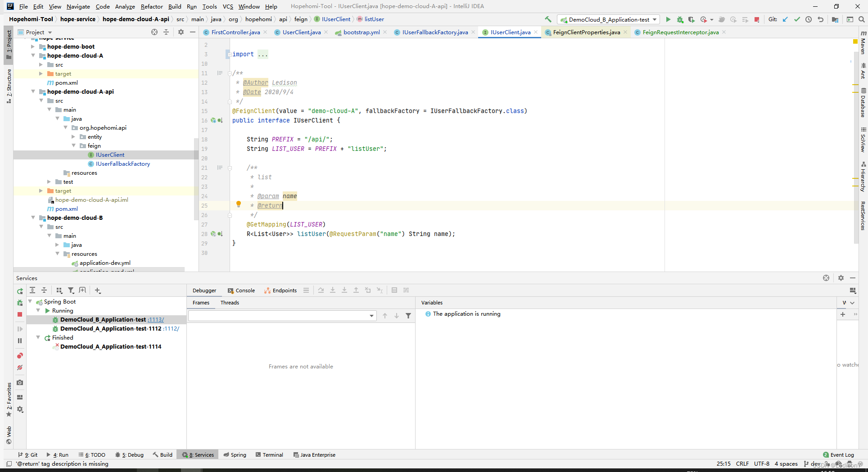Open Project Structure icon in main toolbar
The height and width of the screenshot is (472, 868).
835,19
